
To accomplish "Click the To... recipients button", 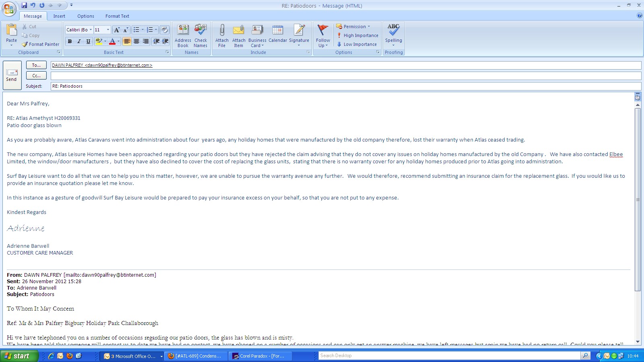I will [36, 65].
